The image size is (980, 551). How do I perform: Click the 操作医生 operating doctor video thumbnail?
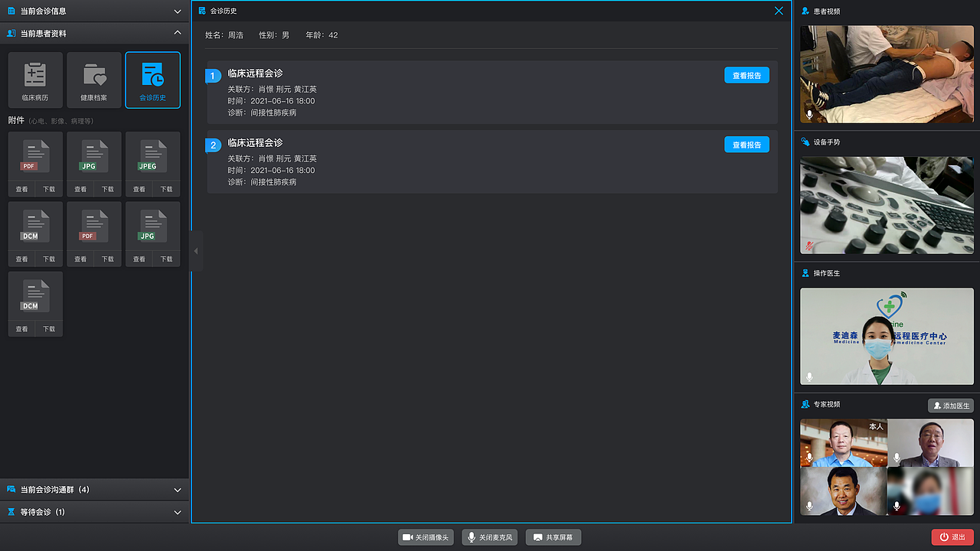[x=887, y=336]
